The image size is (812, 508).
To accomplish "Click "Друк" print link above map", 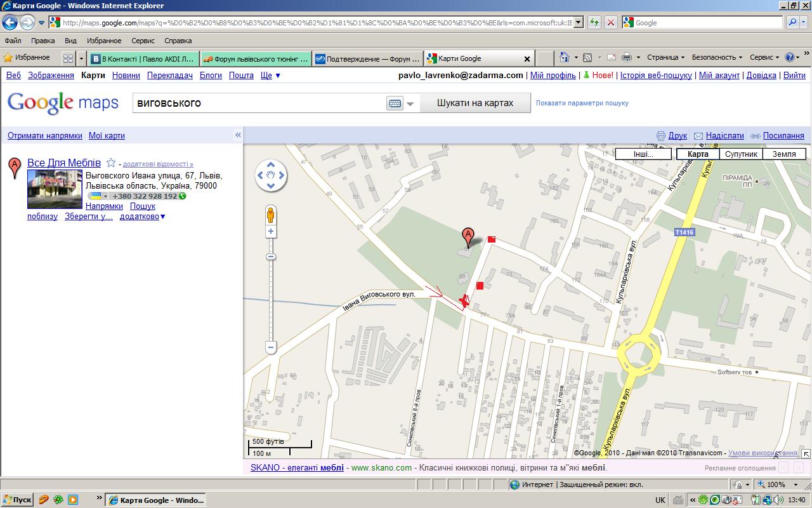I will pyautogui.click(x=678, y=135).
